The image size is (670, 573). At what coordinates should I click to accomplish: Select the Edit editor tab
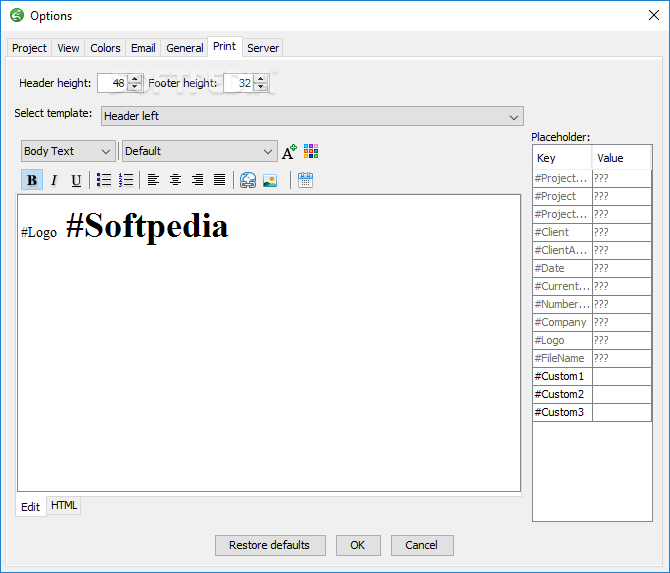click(x=30, y=507)
